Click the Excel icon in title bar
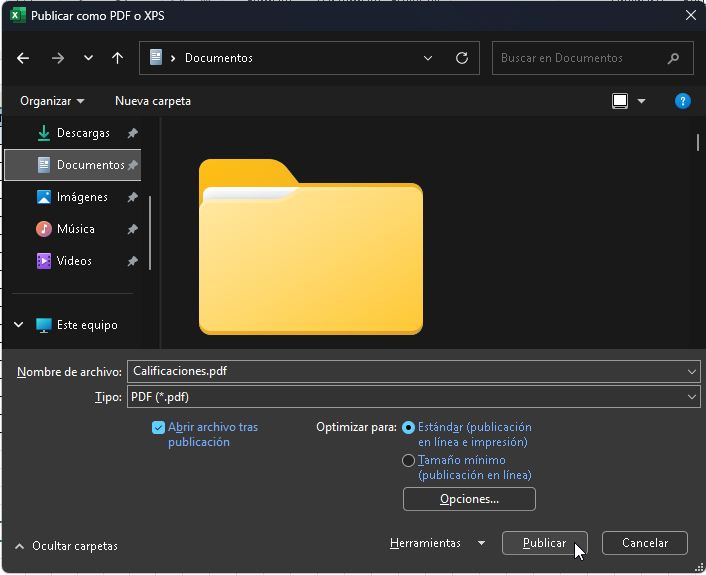This screenshot has height=575, width=706. [x=18, y=15]
